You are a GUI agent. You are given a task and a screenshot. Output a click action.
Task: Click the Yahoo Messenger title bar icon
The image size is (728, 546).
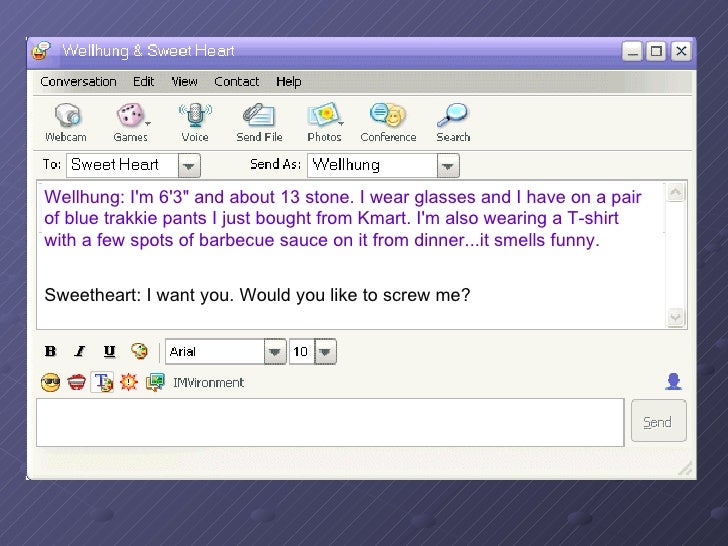click(41, 51)
